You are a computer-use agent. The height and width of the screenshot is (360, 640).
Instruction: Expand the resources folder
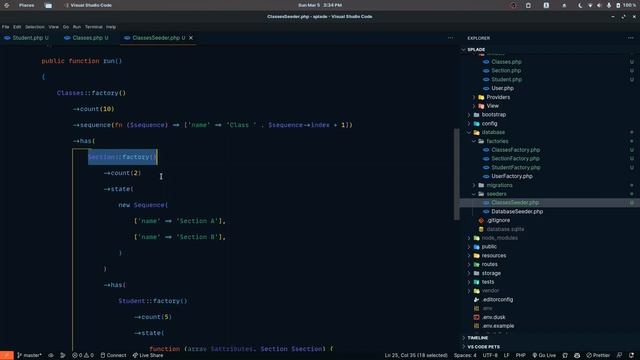pyautogui.click(x=493, y=256)
